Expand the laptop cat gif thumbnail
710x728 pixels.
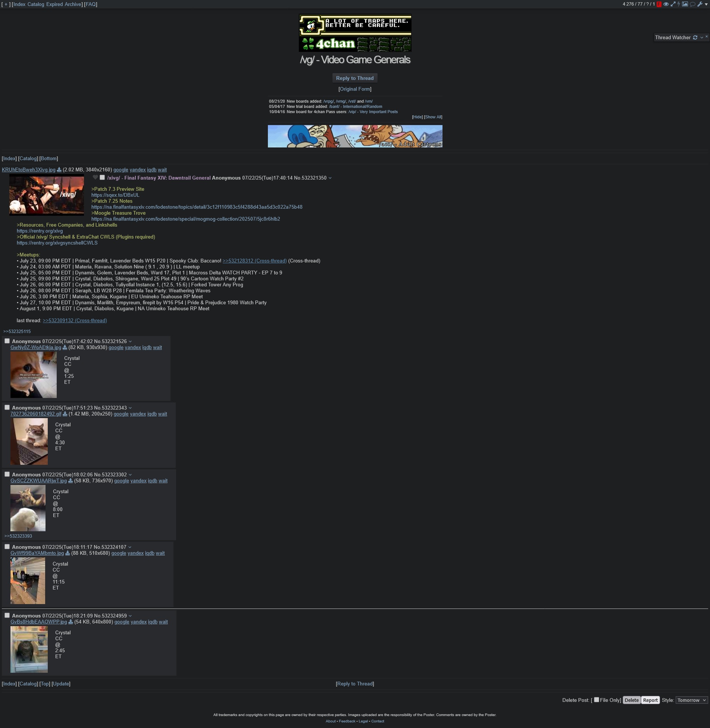(29, 441)
